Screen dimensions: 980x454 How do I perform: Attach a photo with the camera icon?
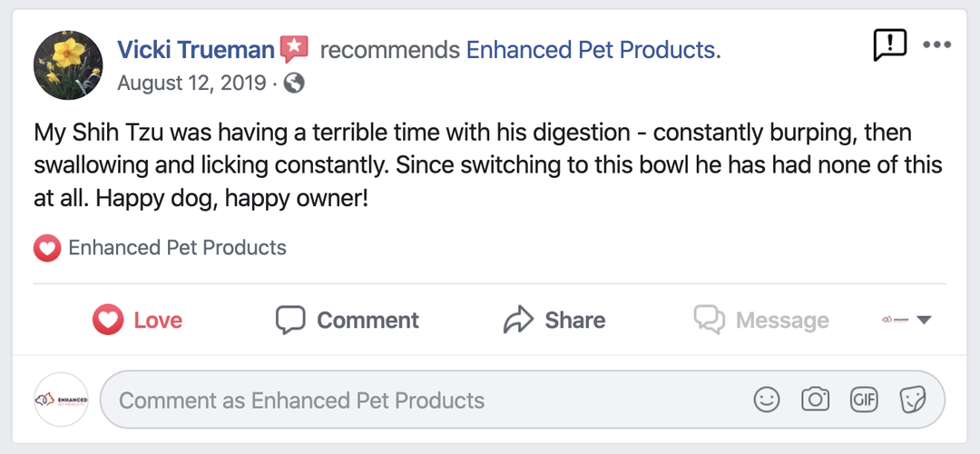[815, 400]
